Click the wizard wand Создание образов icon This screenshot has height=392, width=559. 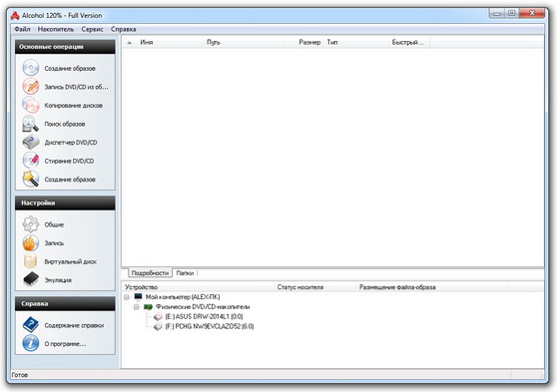(x=31, y=179)
